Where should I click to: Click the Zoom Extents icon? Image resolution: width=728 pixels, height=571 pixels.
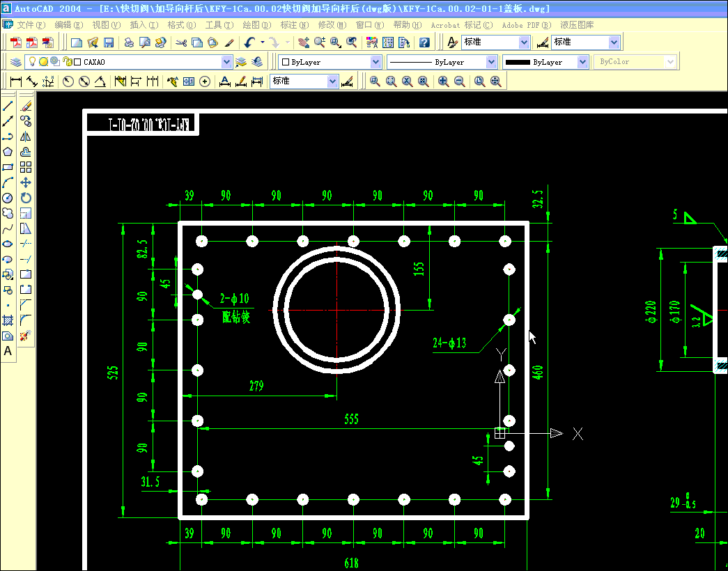[x=496, y=81]
